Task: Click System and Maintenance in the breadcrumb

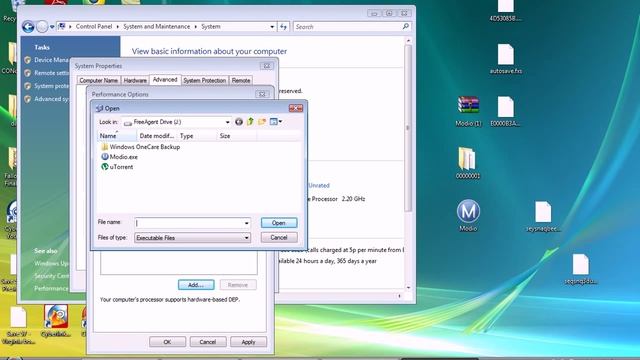Action: click(x=156, y=27)
